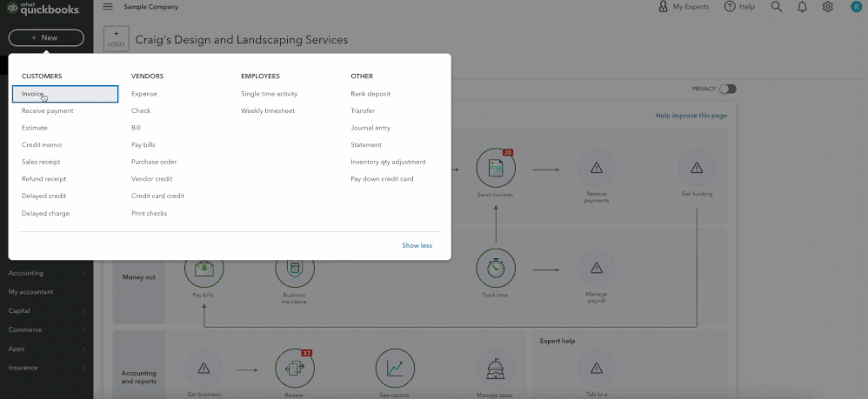Click the user avatar R icon
Image resolution: width=868 pixels, height=399 pixels.
(x=857, y=7)
